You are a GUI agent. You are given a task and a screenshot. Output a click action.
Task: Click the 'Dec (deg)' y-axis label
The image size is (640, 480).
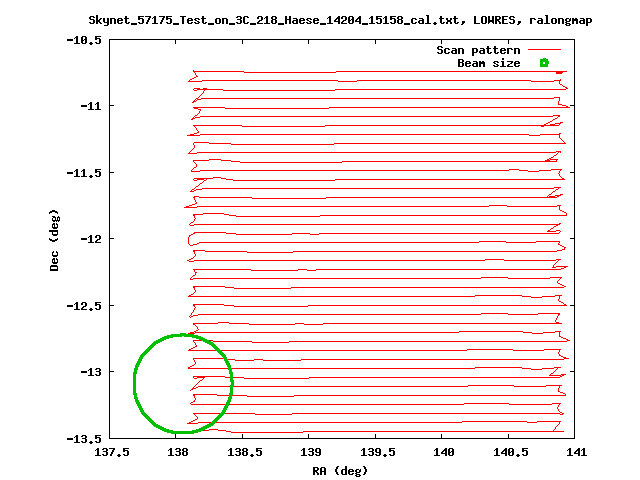pyautogui.click(x=54, y=240)
